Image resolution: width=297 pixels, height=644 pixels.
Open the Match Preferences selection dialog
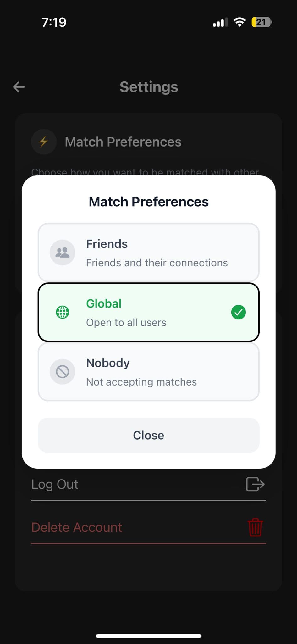tap(123, 142)
